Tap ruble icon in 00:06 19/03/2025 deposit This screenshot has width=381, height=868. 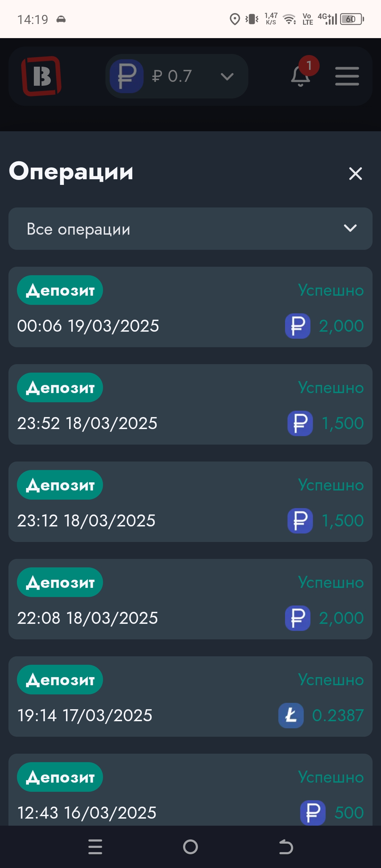coord(297,326)
